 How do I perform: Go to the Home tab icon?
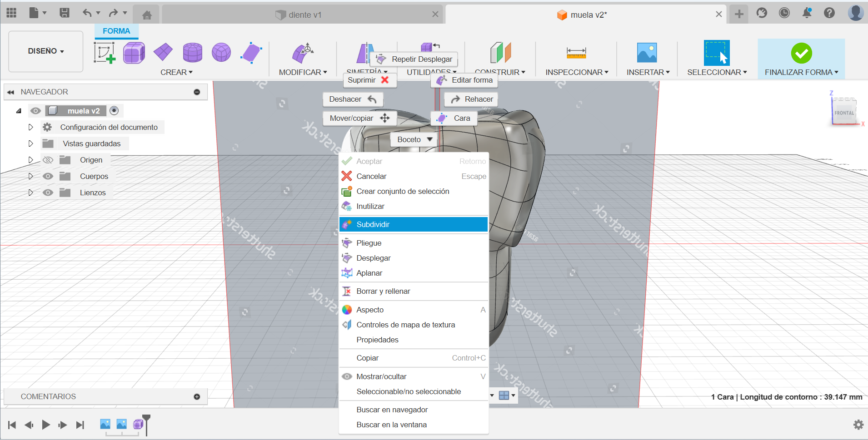click(146, 15)
